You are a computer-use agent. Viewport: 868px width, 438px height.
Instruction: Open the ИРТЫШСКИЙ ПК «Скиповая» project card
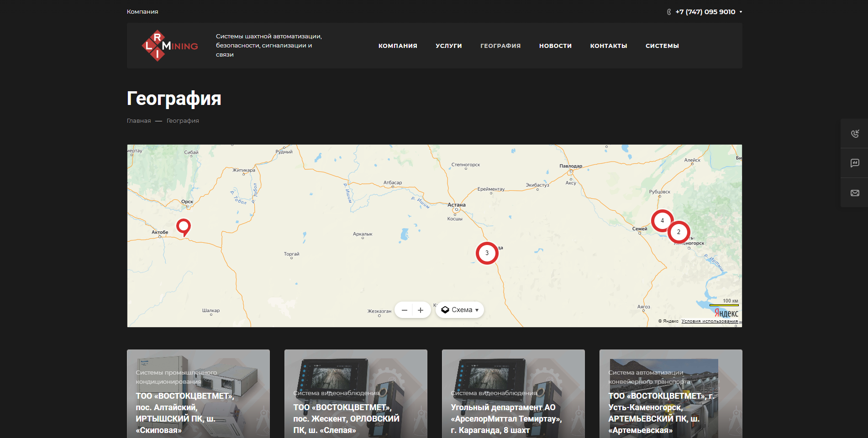click(x=198, y=394)
